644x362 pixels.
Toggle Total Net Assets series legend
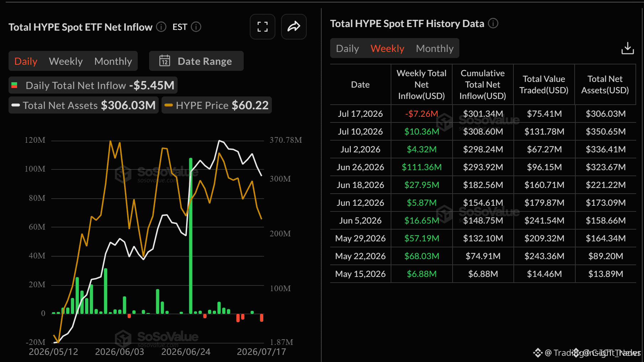pos(84,105)
